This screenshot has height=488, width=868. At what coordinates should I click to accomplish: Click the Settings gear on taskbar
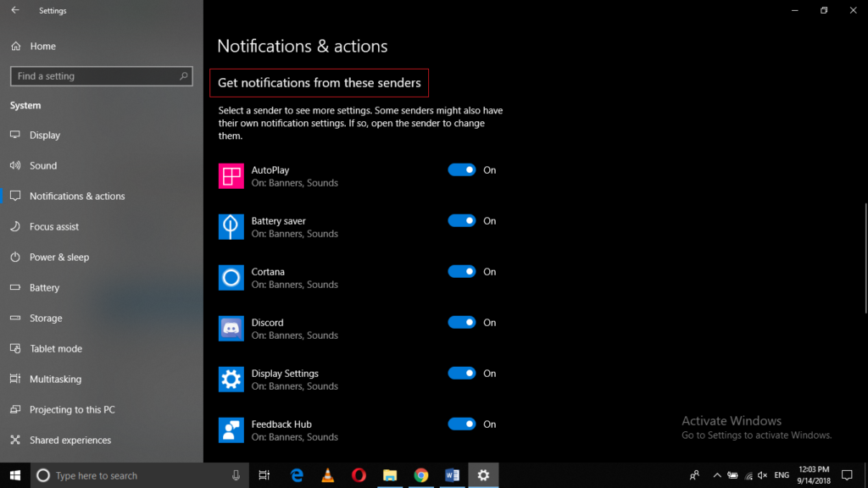(x=483, y=475)
